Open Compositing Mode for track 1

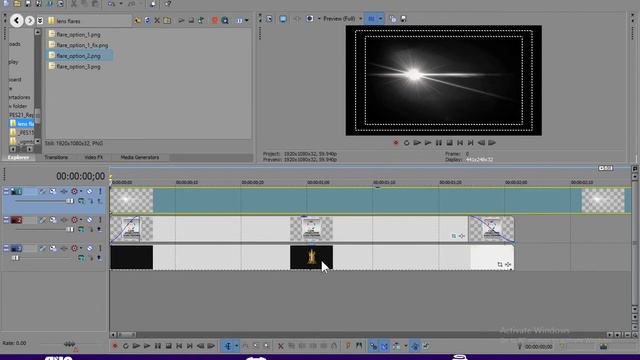point(81,201)
